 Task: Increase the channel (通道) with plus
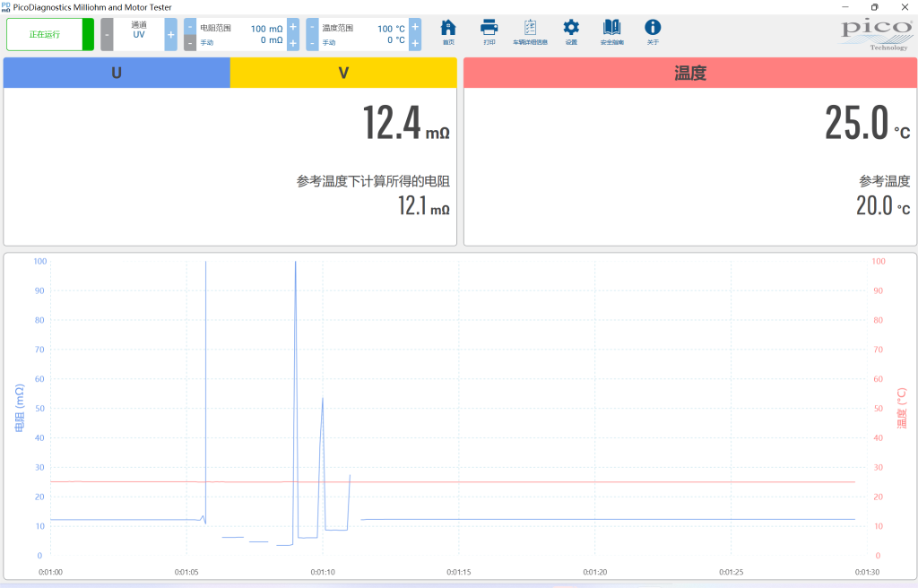pyautogui.click(x=171, y=35)
